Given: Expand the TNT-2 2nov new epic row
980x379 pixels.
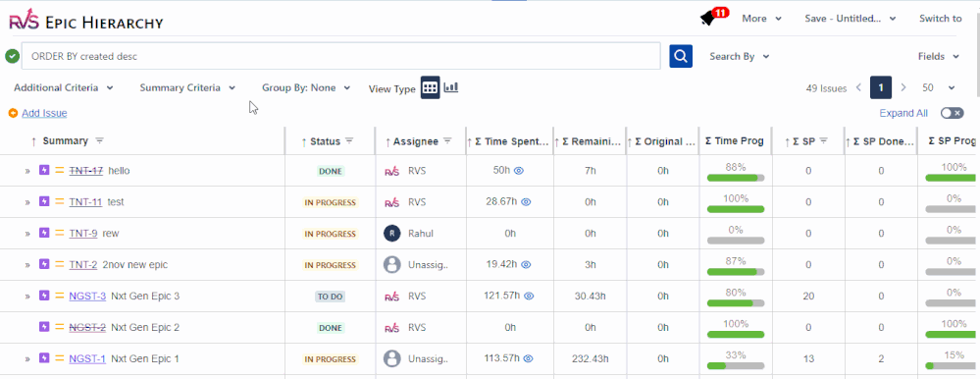Looking at the screenshot, I should (x=27, y=264).
